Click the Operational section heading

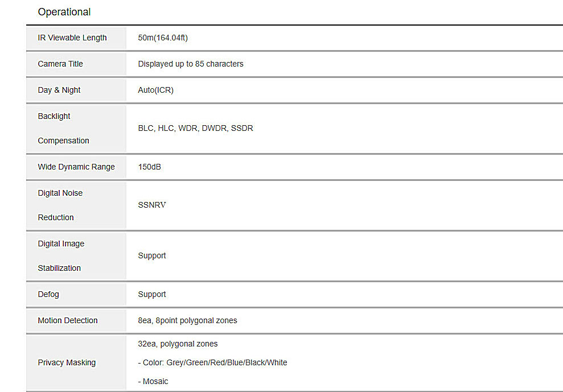pos(64,12)
